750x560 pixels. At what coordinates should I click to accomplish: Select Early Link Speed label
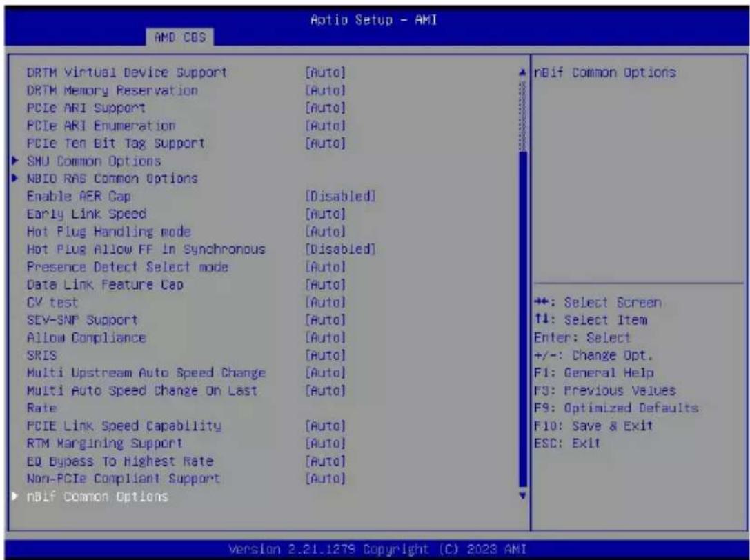click(x=86, y=214)
